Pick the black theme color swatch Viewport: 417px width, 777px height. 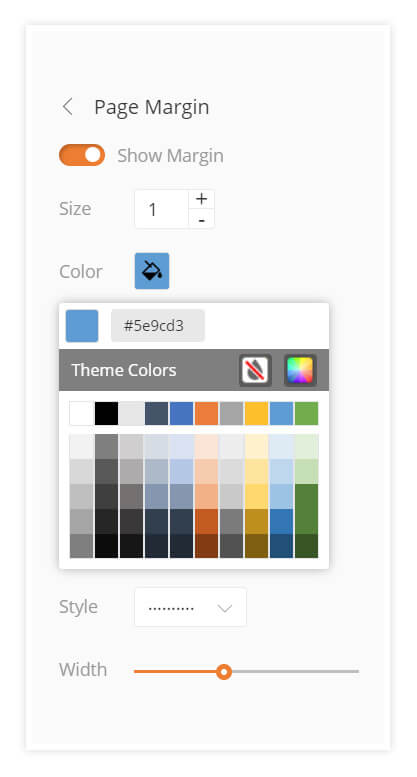[x=106, y=414]
